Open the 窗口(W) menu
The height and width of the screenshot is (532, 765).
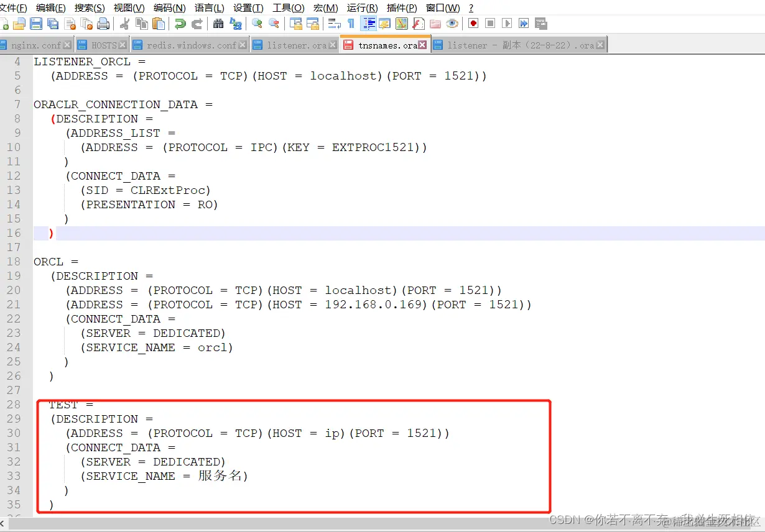[x=443, y=7]
